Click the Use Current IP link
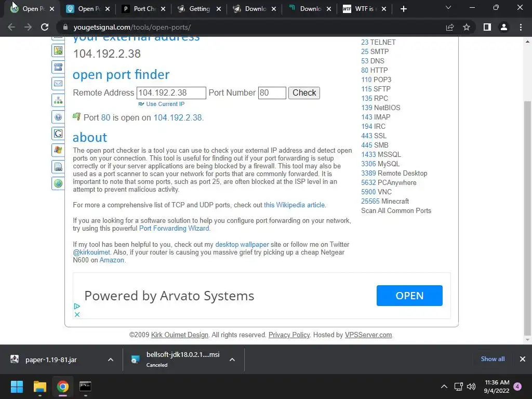The width and height of the screenshot is (532, 399). (x=165, y=104)
